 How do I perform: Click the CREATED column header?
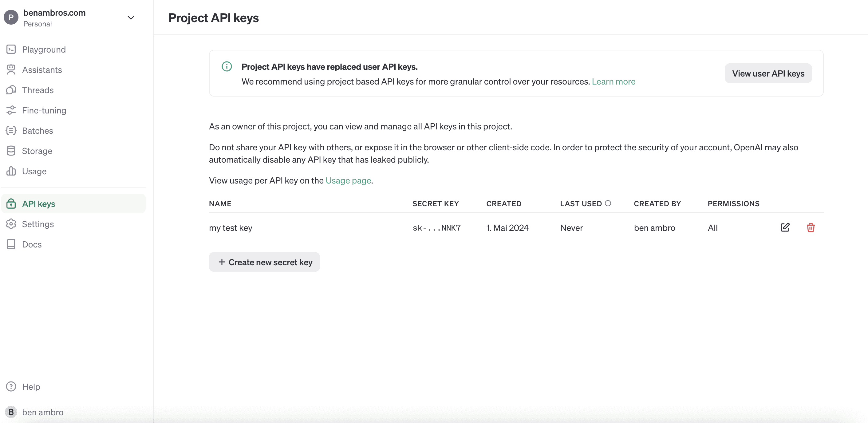[x=504, y=203]
